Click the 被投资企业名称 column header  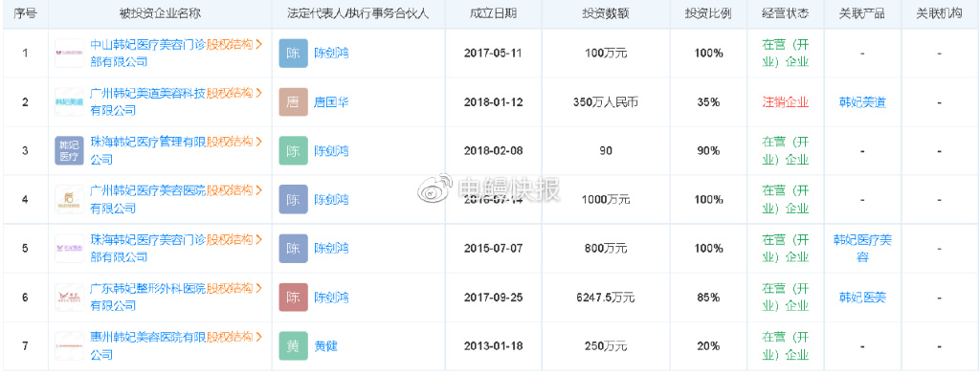(x=160, y=13)
